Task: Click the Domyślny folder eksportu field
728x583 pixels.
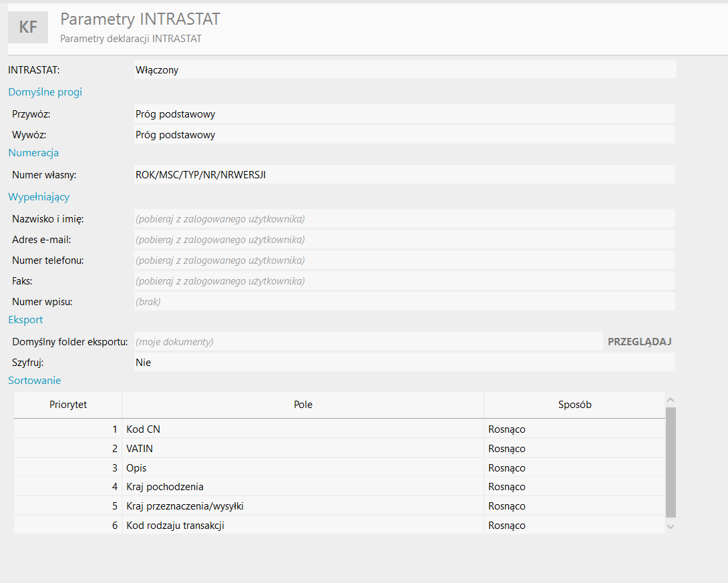Action: coord(368,342)
